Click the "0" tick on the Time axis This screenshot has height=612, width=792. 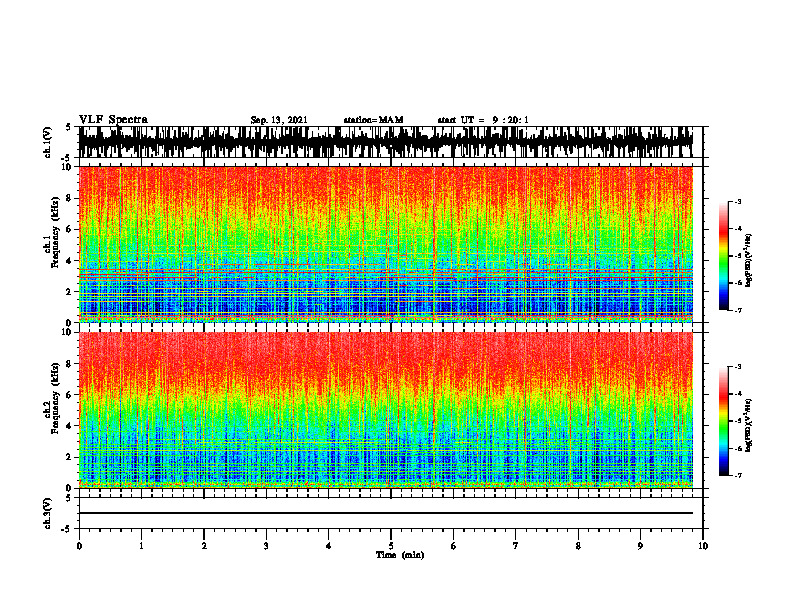[x=79, y=546]
